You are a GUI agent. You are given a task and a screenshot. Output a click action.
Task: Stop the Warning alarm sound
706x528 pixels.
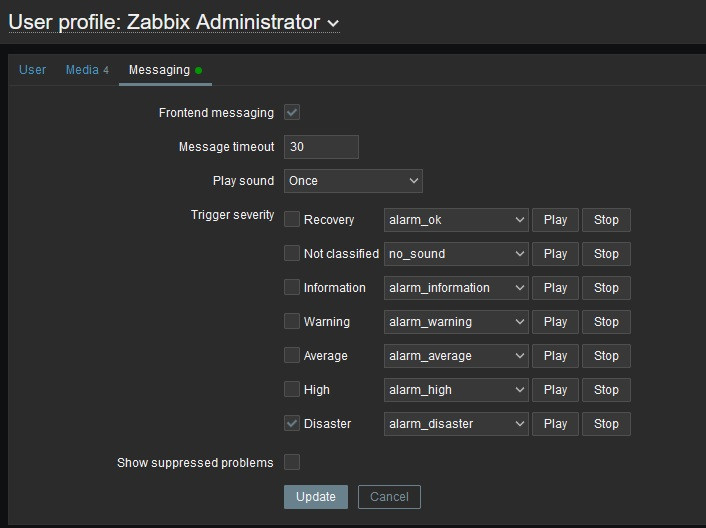[606, 322]
